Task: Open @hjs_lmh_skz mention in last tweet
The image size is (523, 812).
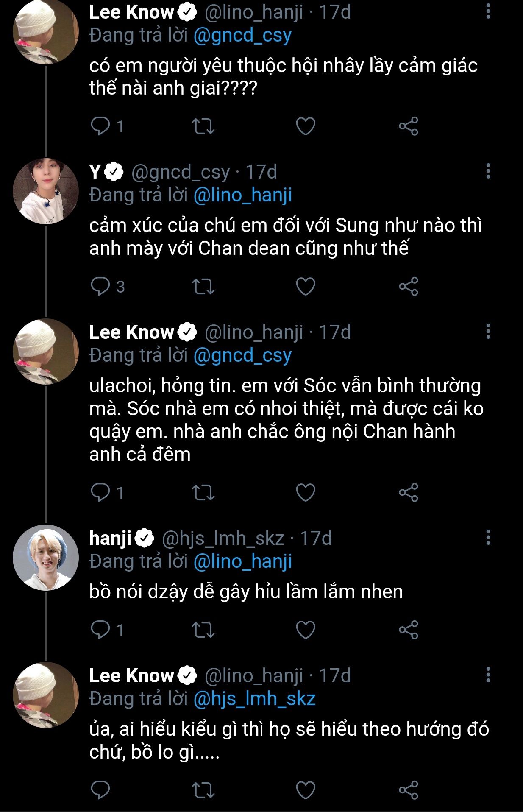Action: pyautogui.click(x=254, y=699)
